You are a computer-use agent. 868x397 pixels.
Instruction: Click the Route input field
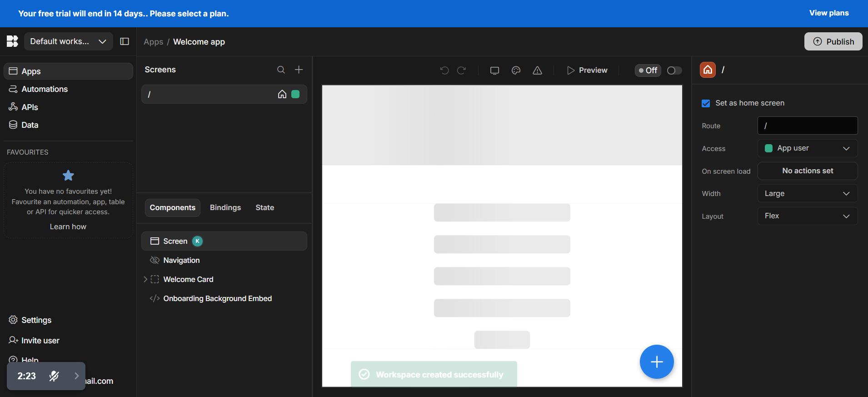807,126
